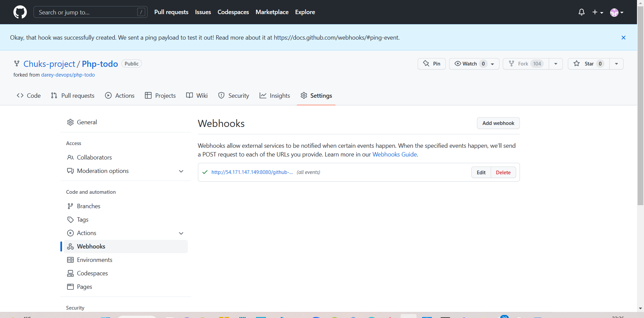This screenshot has height=318, width=644.
Task: Expand the Star lists dropdown arrow
Action: point(616,64)
